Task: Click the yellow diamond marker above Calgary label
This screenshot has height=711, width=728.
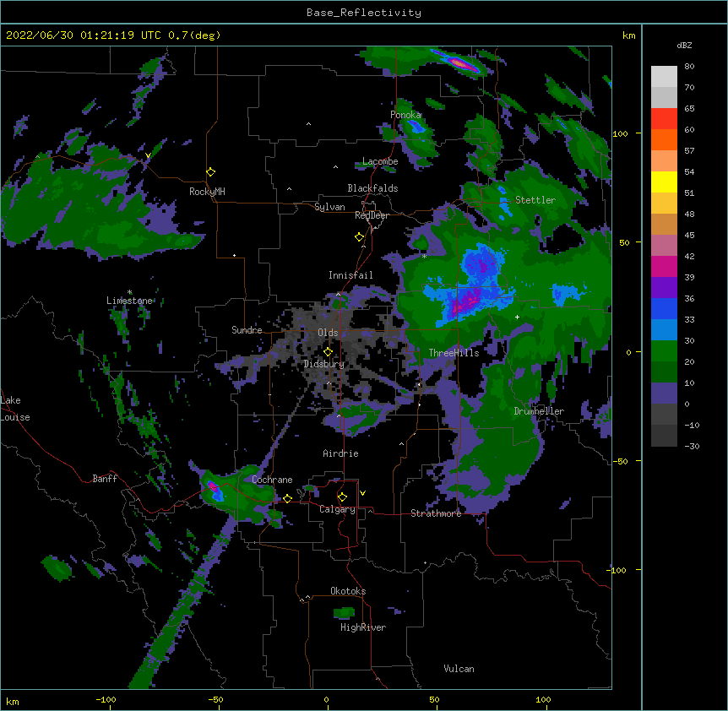Action: click(x=342, y=497)
